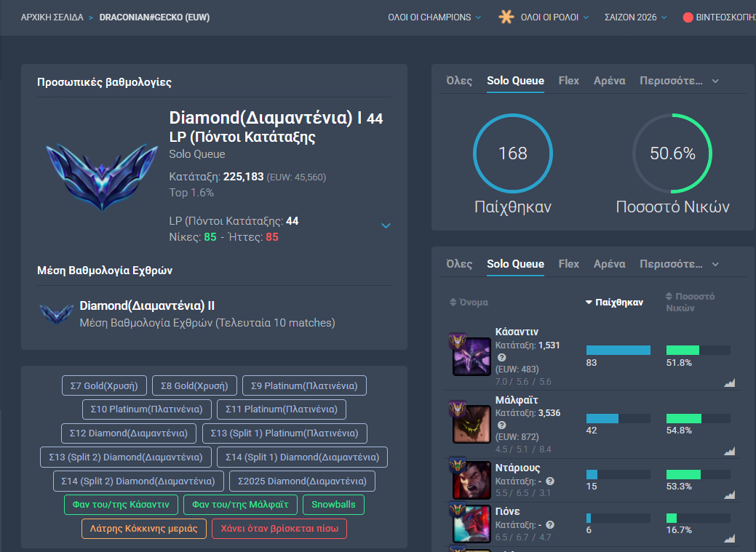This screenshot has height=552, width=756.
Task: Click the Λάτρης Κόκκινης μεριάς tag
Action: 144,529
